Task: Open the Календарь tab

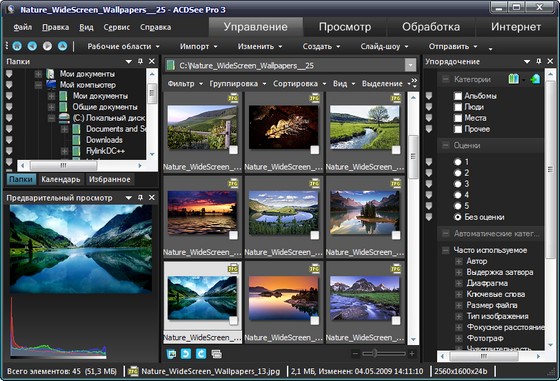Action: [x=61, y=179]
